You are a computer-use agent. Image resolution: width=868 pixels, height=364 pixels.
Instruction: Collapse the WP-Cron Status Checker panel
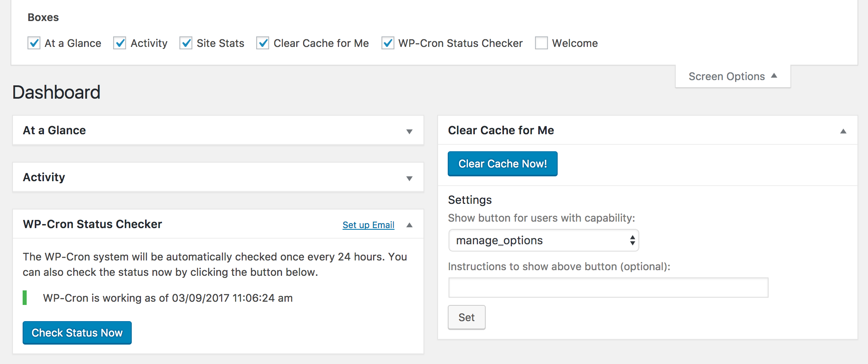pyautogui.click(x=409, y=225)
